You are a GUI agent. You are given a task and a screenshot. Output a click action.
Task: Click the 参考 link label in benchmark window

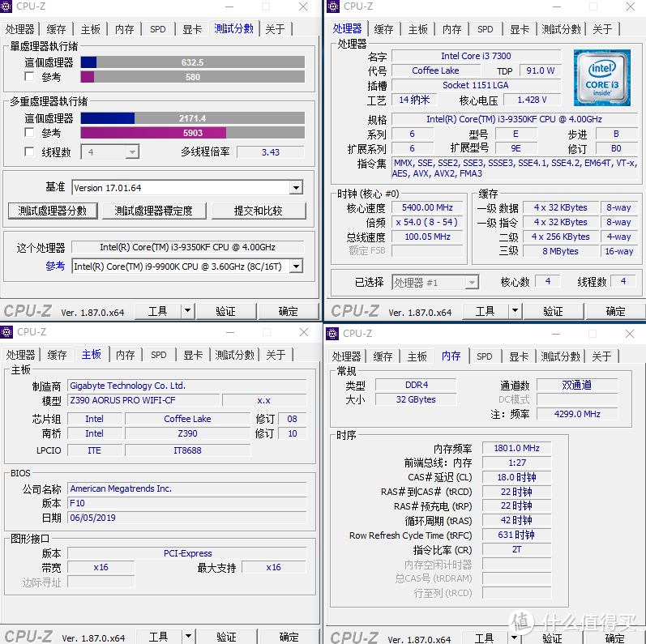55,266
